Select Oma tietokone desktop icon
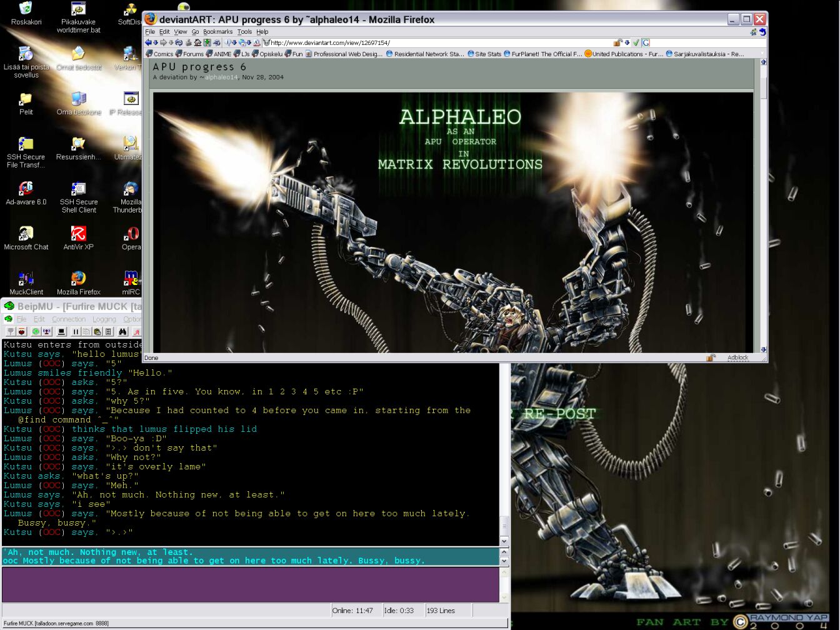The image size is (840, 630). pos(79,103)
